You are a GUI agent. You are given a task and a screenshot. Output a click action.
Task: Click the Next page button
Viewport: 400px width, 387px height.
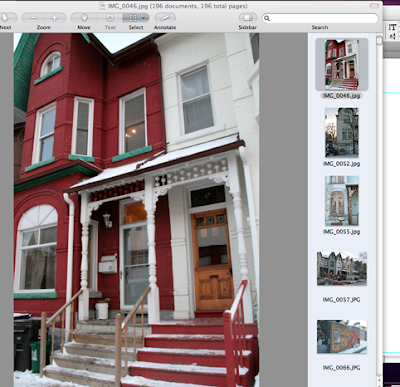[x=7, y=18]
